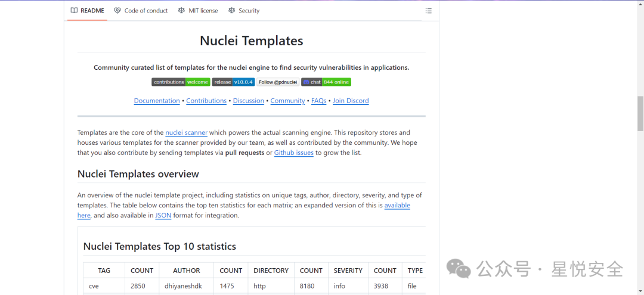Screen dimensions: 644x295
Task: Click the Security scale icon
Action: pyautogui.click(x=231, y=11)
